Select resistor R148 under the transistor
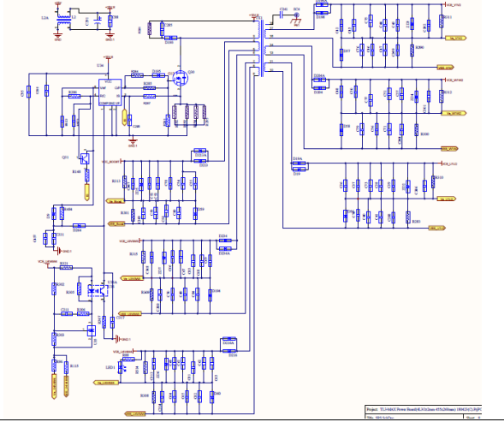Screen dimensions: 504x422 tap(86, 175)
